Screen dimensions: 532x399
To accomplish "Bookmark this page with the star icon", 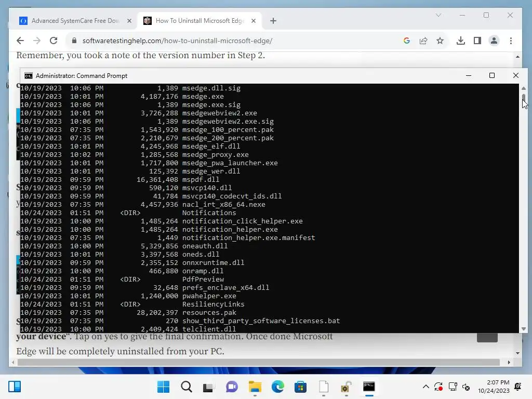I will [x=440, y=41].
